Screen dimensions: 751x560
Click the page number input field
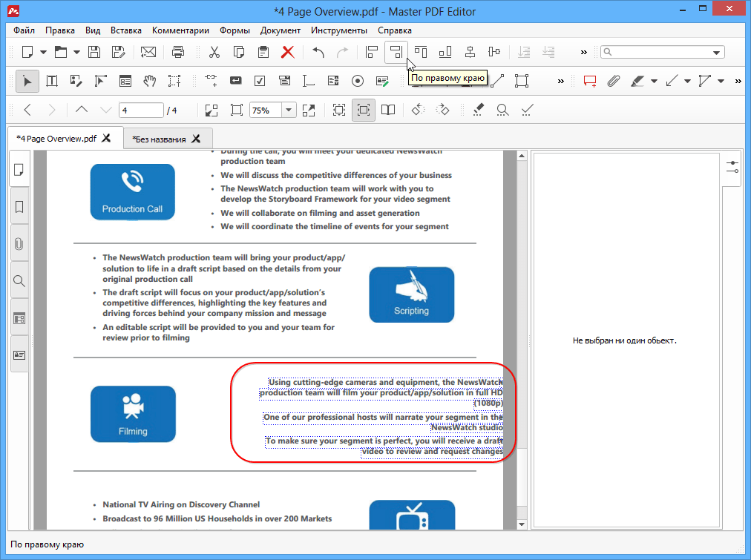point(141,110)
